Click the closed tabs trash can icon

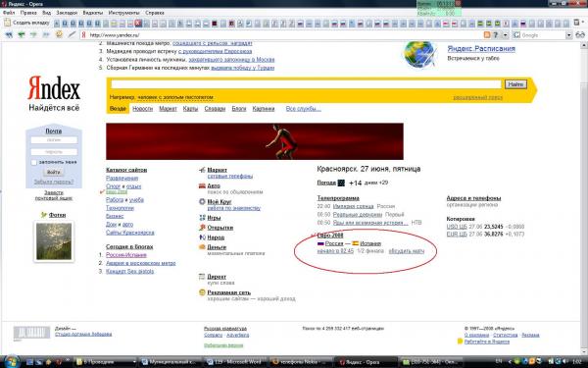tap(576, 23)
